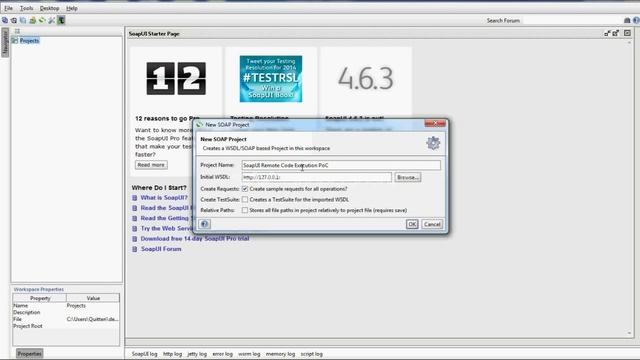640x360 pixels.
Task: Click the first desktop panel layout icon
Action: 607,33
